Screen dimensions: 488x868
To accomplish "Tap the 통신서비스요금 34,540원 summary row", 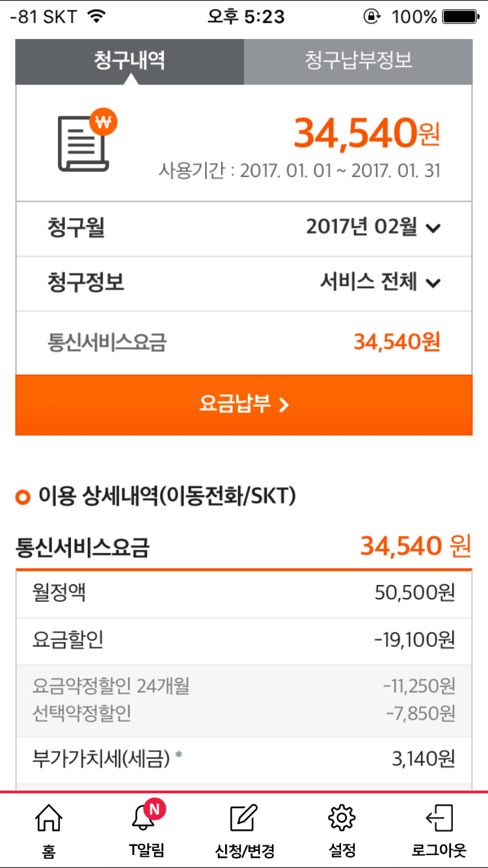I will (x=243, y=342).
